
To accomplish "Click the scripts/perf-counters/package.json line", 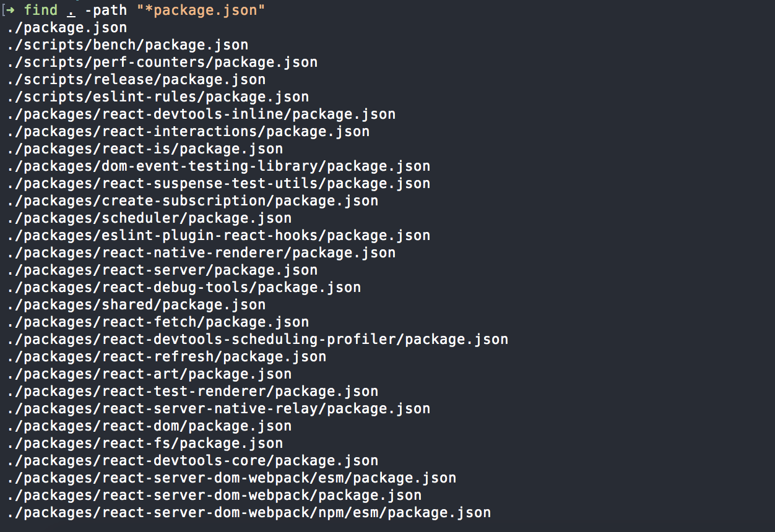I will (163, 62).
